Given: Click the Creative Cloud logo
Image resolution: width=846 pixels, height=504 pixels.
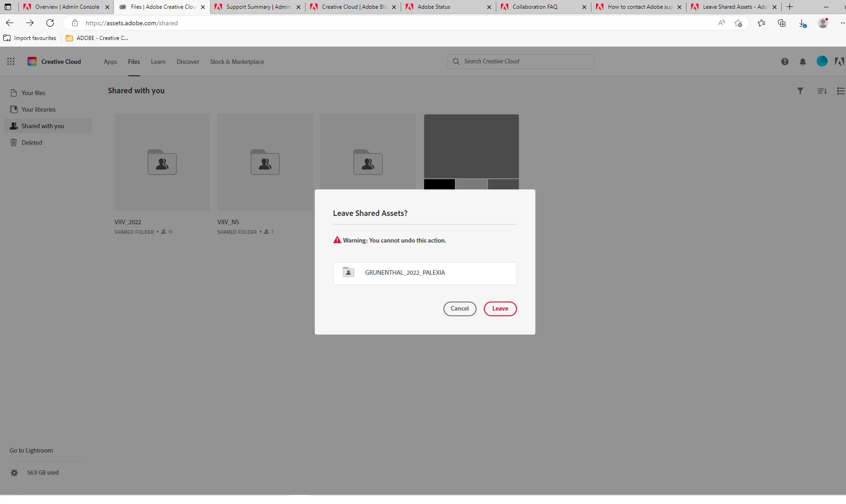Looking at the screenshot, I should click(x=32, y=62).
